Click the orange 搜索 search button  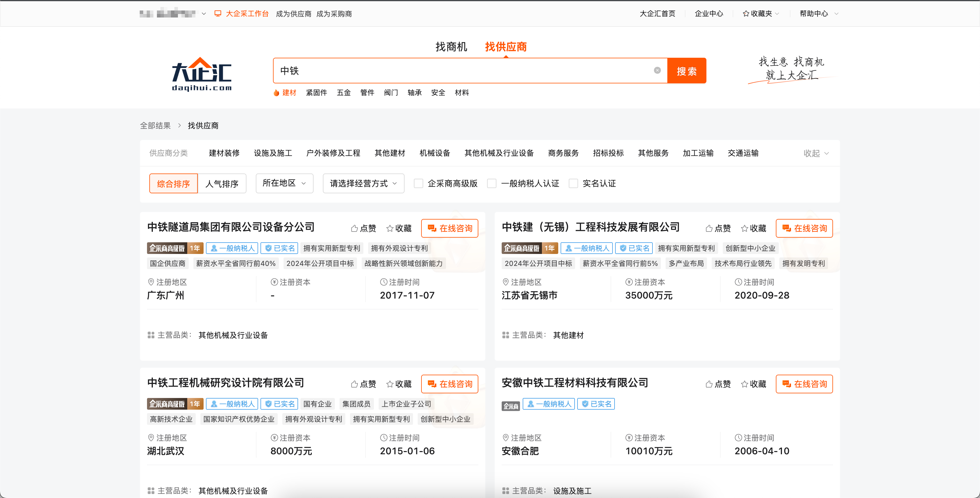click(687, 70)
